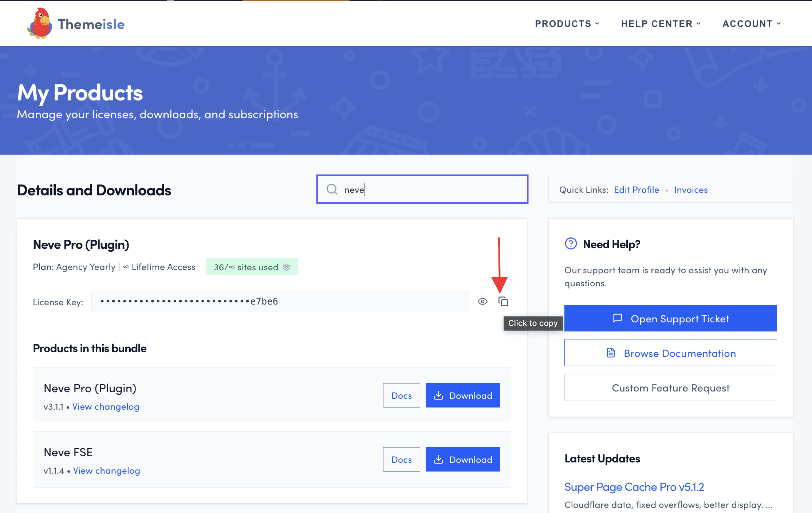This screenshot has width=812, height=513.
Task: Expand the Products menu
Action: [567, 24]
